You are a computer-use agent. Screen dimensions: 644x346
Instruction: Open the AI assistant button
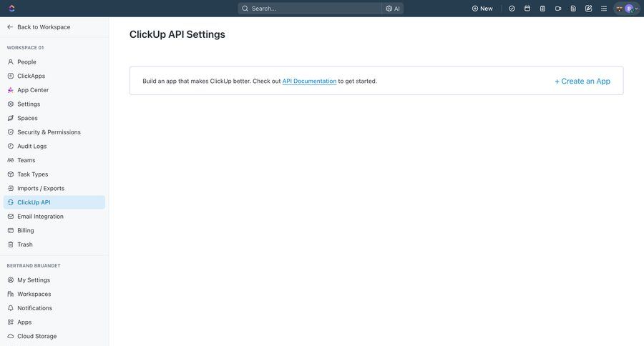coord(393,8)
